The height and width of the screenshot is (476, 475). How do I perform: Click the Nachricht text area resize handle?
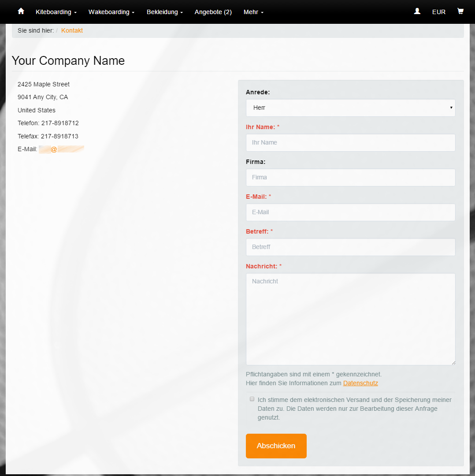coord(453,363)
